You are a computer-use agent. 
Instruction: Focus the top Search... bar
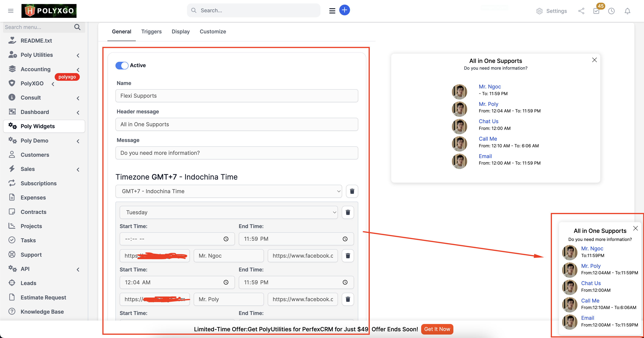(254, 10)
